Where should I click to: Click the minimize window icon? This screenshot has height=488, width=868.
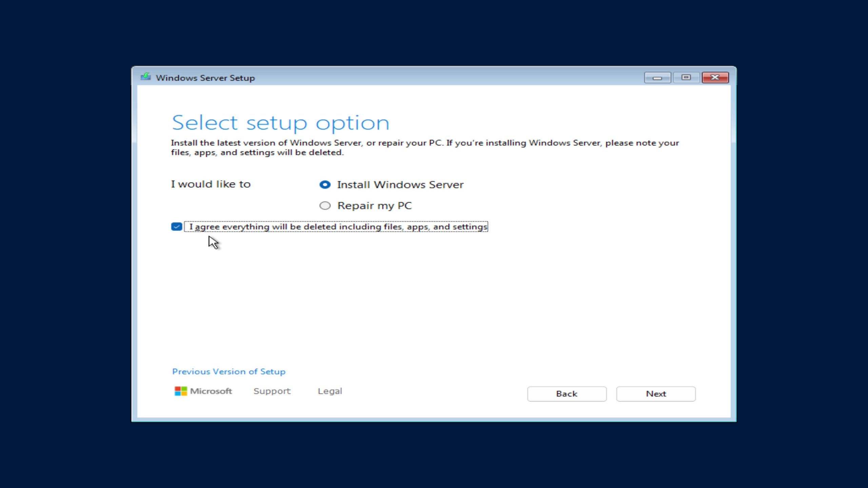(x=657, y=77)
